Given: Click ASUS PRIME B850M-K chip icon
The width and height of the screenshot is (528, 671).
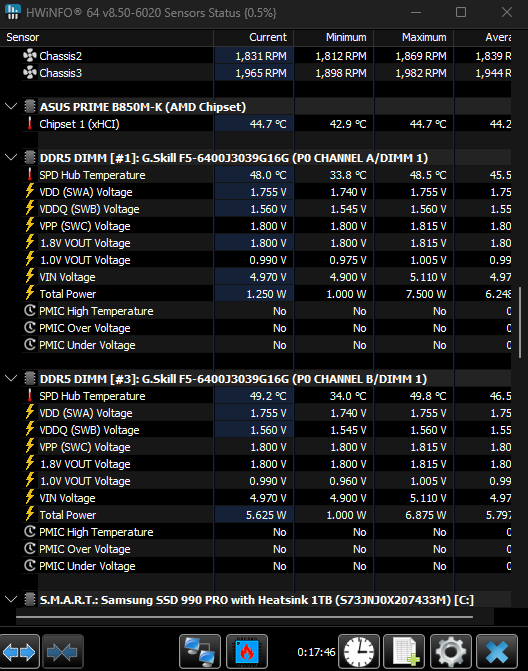Looking at the screenshot, I should pyautogui.click(x=30, y=107).
